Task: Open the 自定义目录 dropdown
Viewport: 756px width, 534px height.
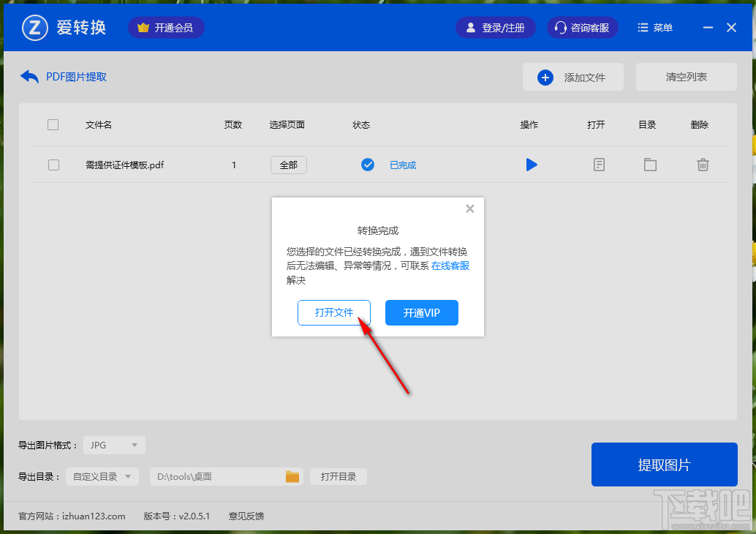Action: point(102,476)
